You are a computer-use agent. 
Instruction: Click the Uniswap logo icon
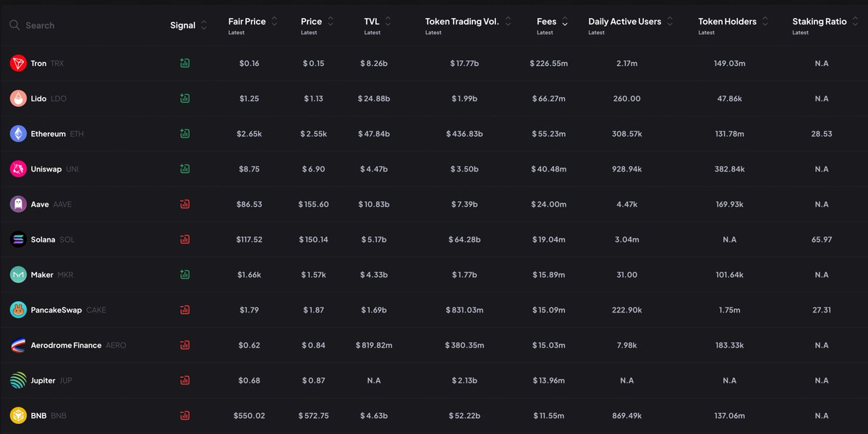[x=18, y=169]
